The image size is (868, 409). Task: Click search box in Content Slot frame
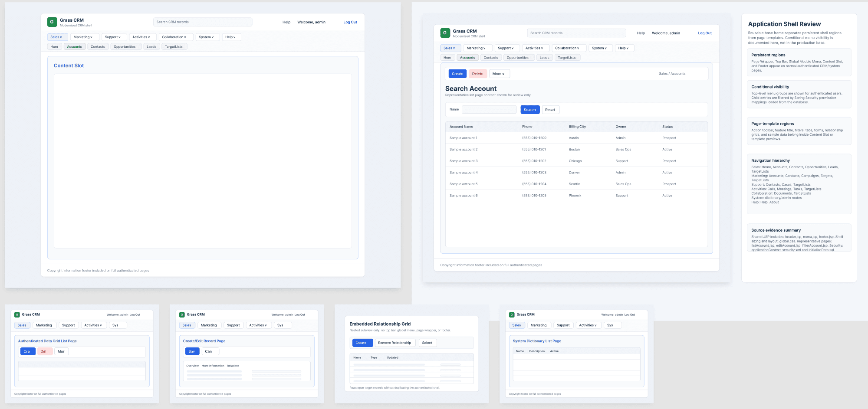pos(203,22)
